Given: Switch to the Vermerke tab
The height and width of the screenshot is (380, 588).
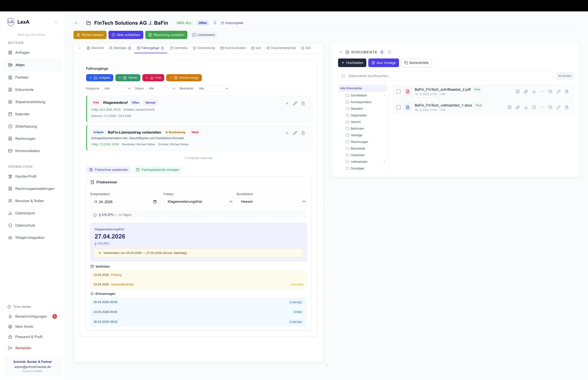Looking at the screenshot, I should pyautogui.click(x=178, y=48).
